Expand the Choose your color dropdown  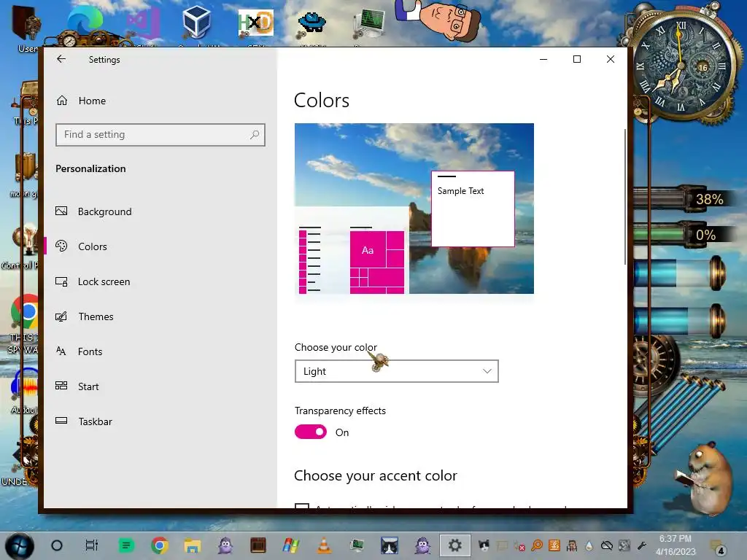point(396,371)
